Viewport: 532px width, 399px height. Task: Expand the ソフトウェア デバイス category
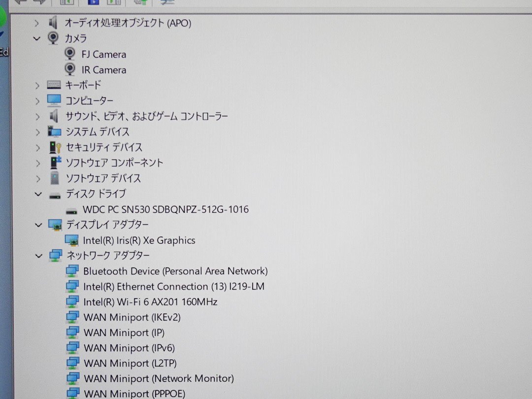coord(38,179)
